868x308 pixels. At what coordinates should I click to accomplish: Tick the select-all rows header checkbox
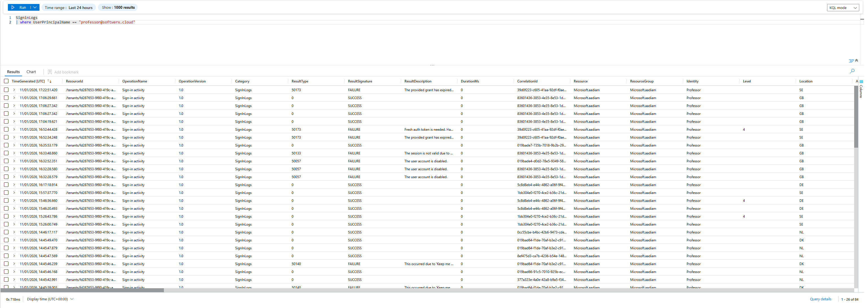click(6, 81)
